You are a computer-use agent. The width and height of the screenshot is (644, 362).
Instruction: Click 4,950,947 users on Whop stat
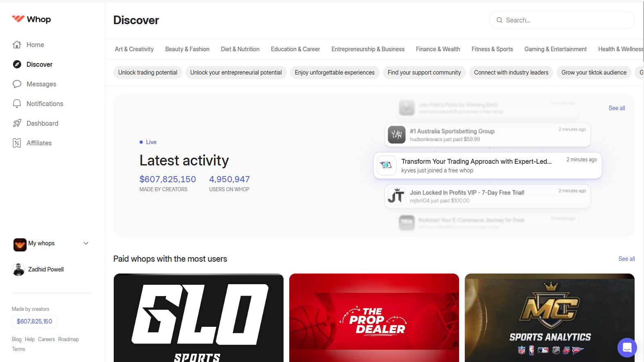coord(230,179)
